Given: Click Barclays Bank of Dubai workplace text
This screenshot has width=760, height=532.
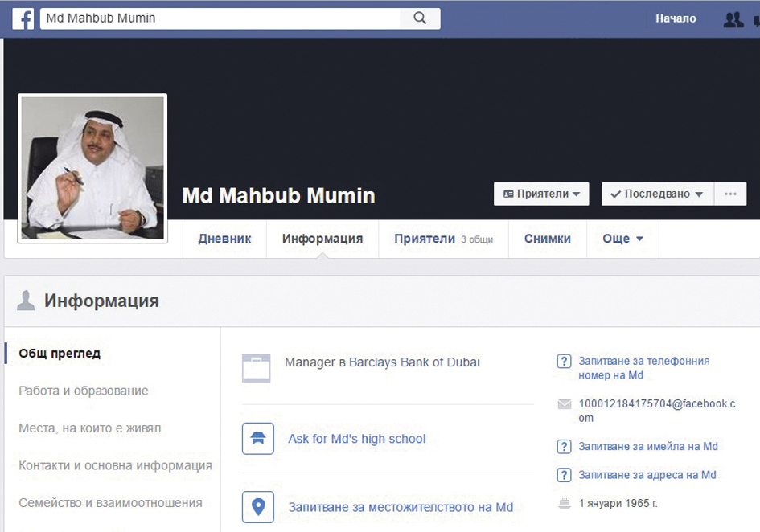Looking at the screenshot, I should (x=414, y=362).
